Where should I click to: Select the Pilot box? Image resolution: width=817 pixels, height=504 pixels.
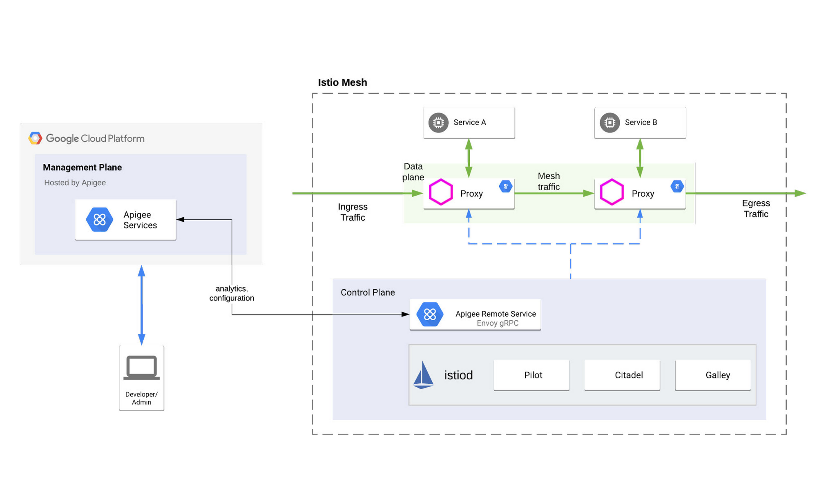pos(531,375)
